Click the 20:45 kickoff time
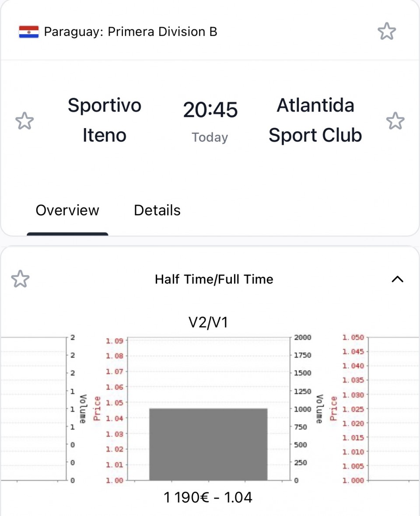This screenshot has width=420, height=516. (210, 110)
